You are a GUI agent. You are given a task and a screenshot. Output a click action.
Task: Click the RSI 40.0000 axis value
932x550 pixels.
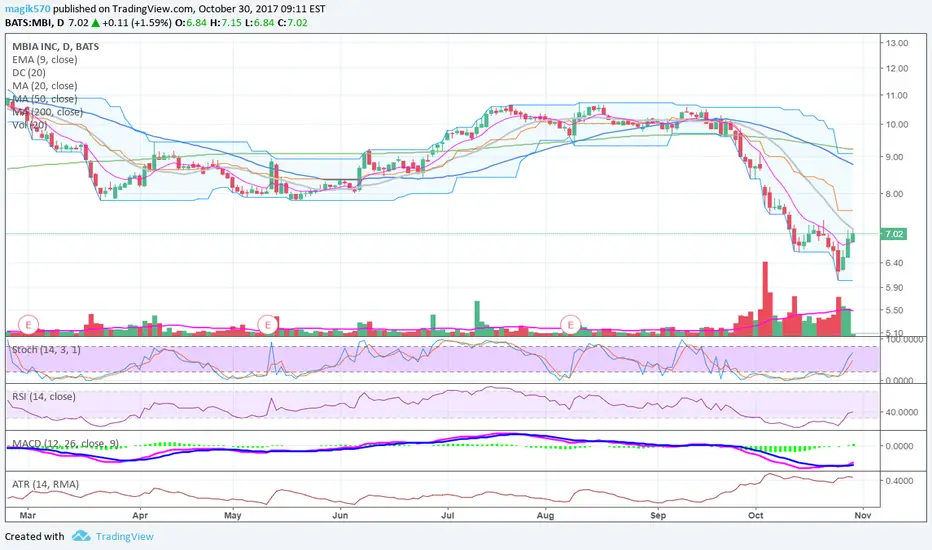point(902,412)
